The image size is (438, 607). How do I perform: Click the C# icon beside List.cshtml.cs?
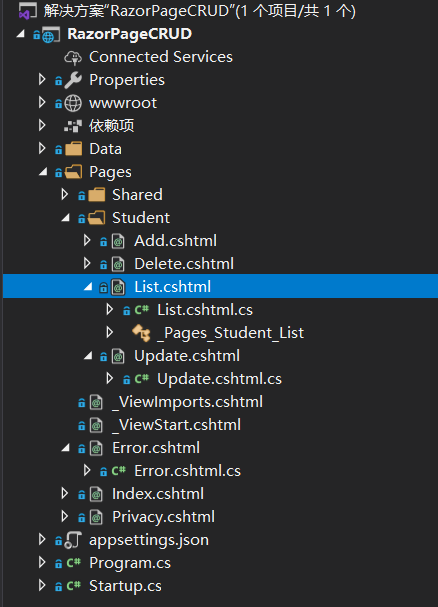pos(141,310)
